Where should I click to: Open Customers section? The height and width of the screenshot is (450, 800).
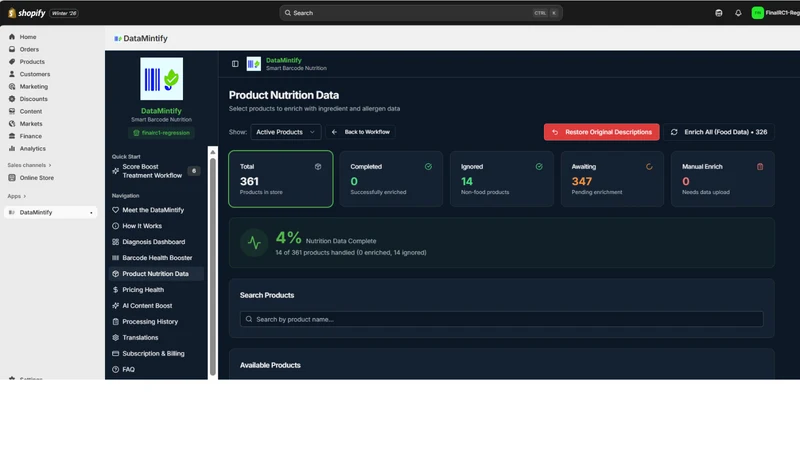tap(35, 74)
